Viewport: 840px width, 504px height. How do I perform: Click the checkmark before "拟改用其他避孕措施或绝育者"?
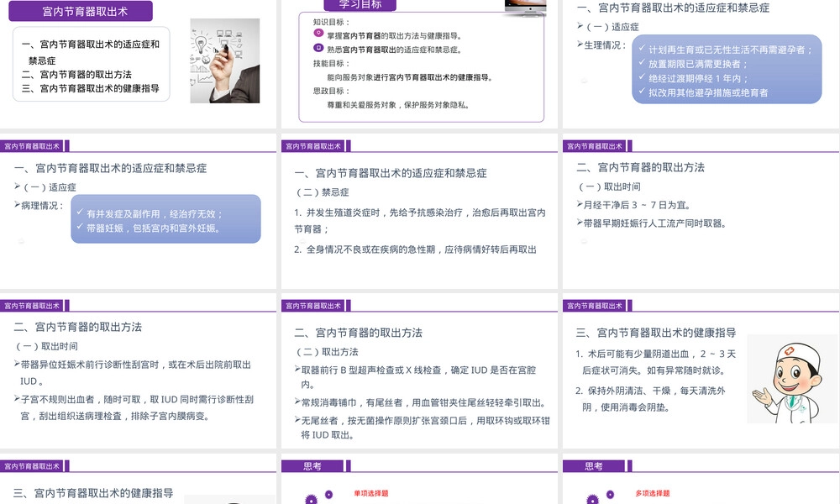[642, 92]
